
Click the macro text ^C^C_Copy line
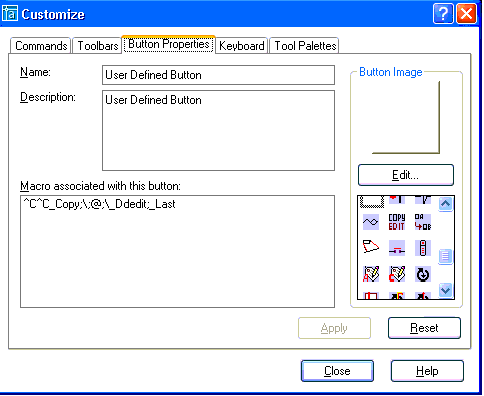click(99, 204)
